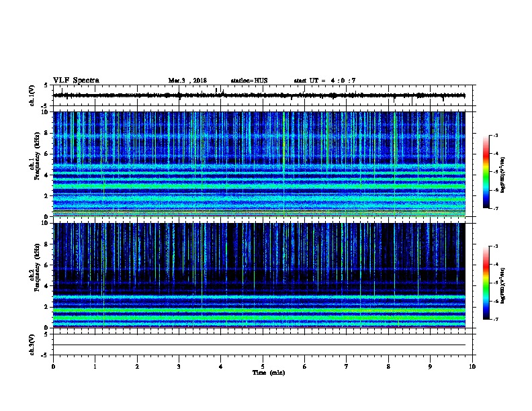Click the "10" frequency tick of ch.1 spectrogram

(x=44, y=112)
